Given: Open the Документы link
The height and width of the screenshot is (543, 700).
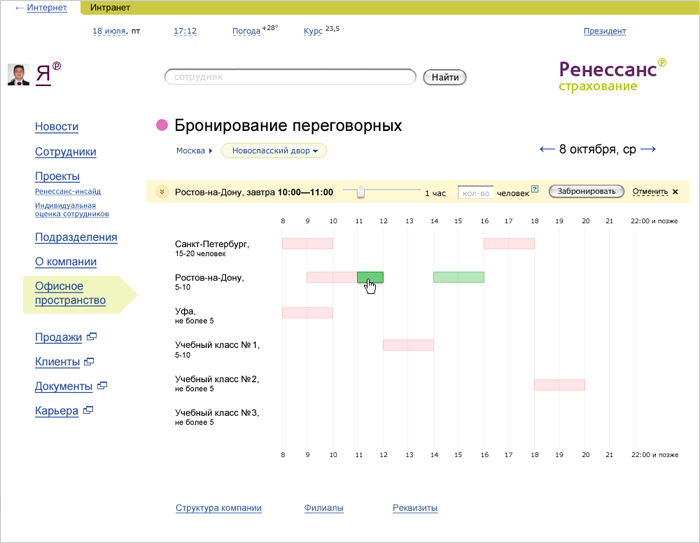Looking at the screenshot, I should [63, 386].
